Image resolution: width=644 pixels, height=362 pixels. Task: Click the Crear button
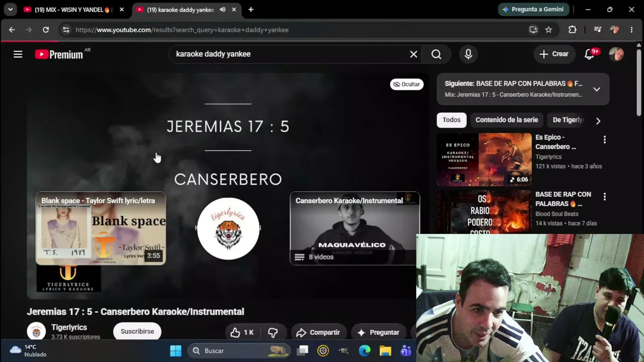[554, 54]
